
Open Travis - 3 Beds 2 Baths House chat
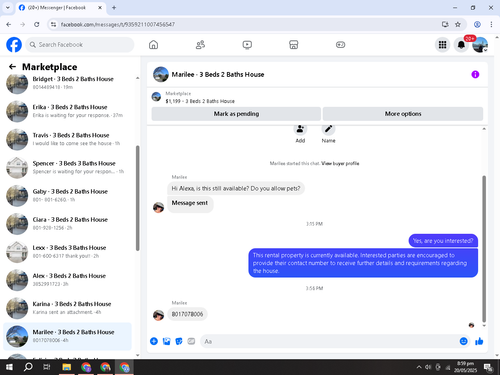pyautogui.click(x=68, y=139)
